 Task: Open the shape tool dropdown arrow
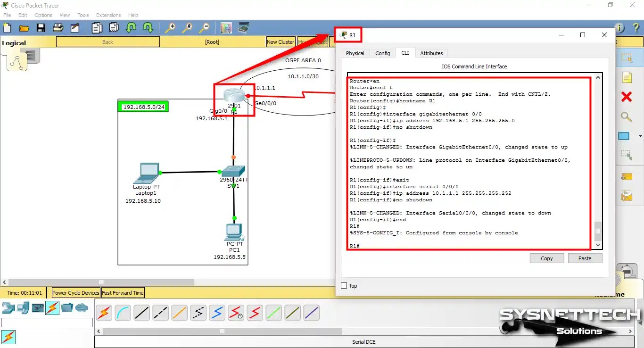tap(639, 136)
